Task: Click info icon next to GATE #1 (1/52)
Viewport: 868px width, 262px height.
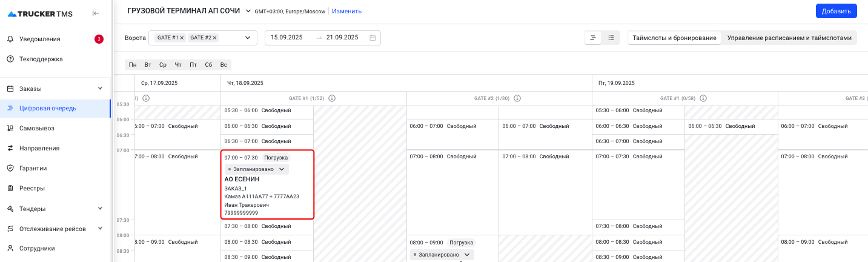Action: [332, 98]
